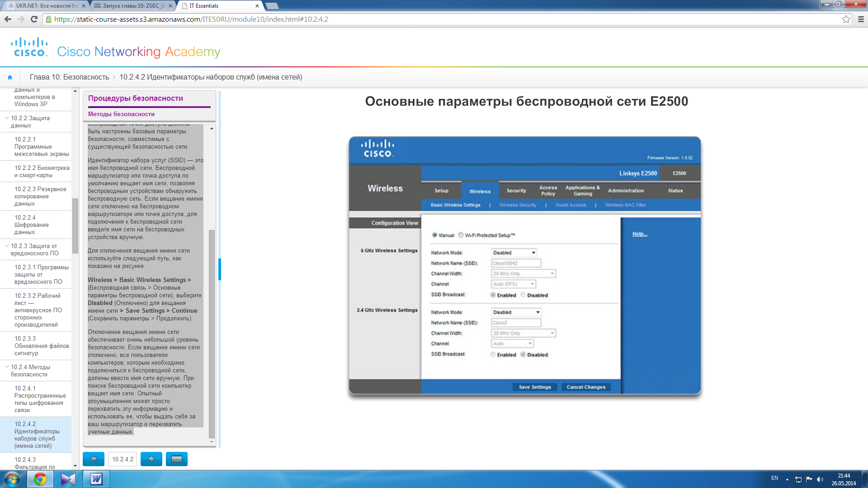Open the Applications & Gaming tab
This screenshot has height=488, width=868.
tap(583, 191)
